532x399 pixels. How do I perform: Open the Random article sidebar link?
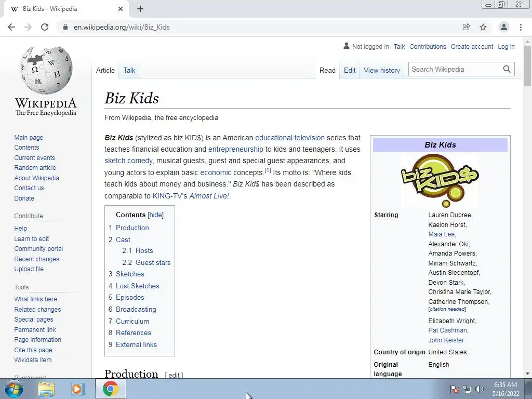(x=35, y=168)
